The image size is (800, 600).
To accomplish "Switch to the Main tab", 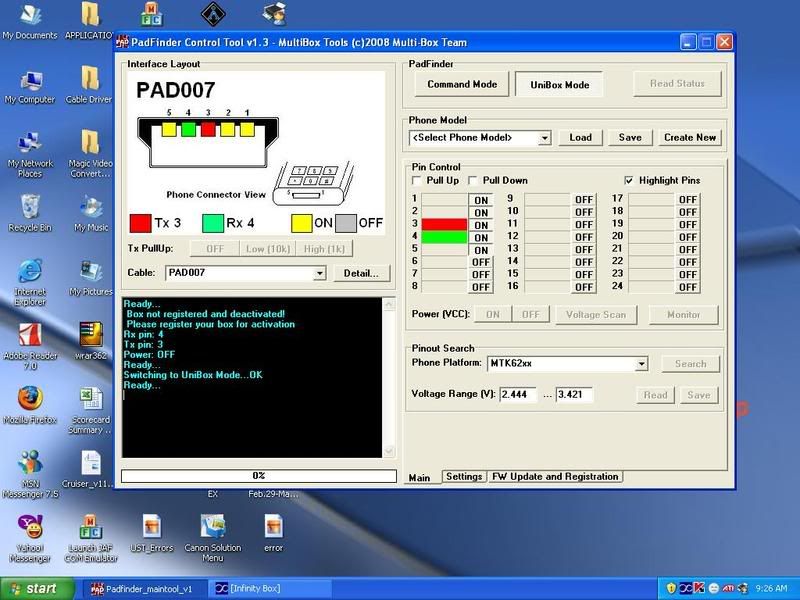I will [419, 478].
